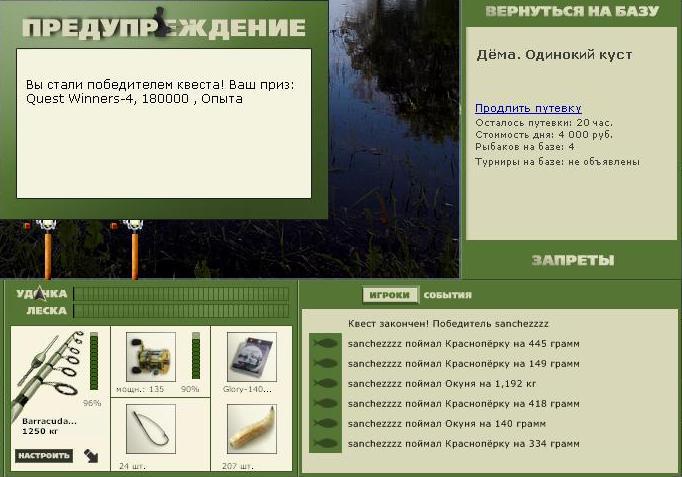Click the УДОЧКА tension bar
This screenshot has height=477, width=682.
[x=181, y=294]
